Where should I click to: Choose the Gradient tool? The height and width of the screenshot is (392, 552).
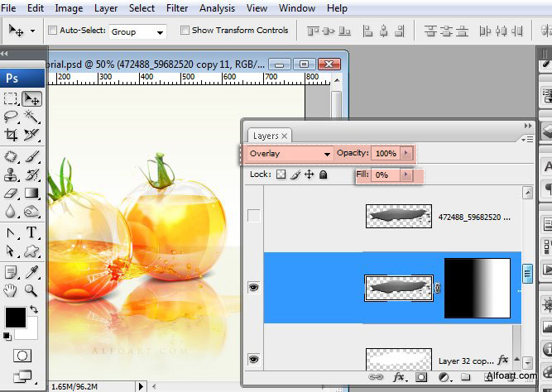31,193
